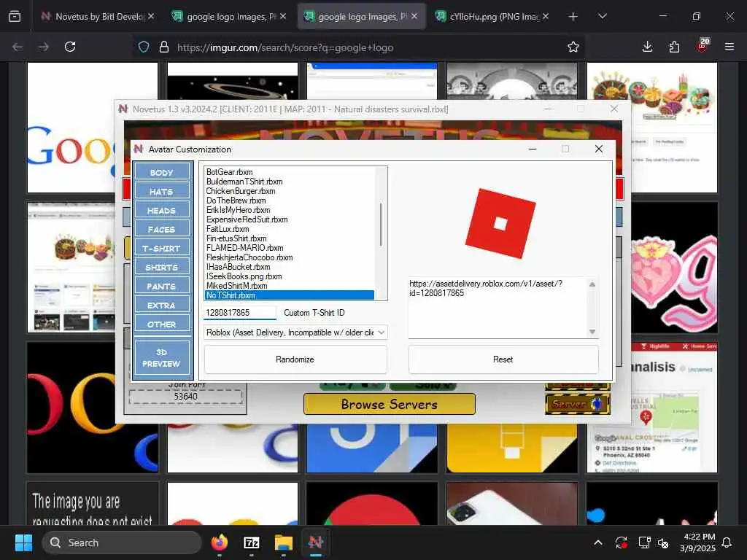Click the Novetus taskbar icon

click(x=315, y=542)
